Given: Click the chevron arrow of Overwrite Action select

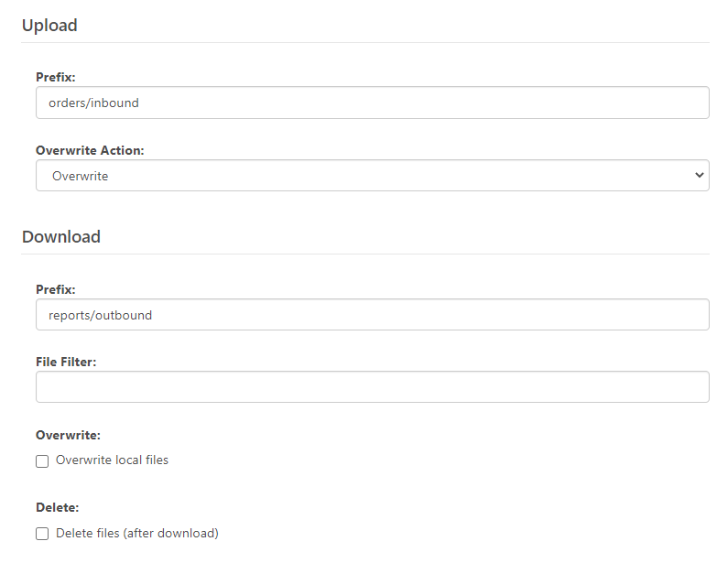Looking at the screenshot, I should pos(700,175).
